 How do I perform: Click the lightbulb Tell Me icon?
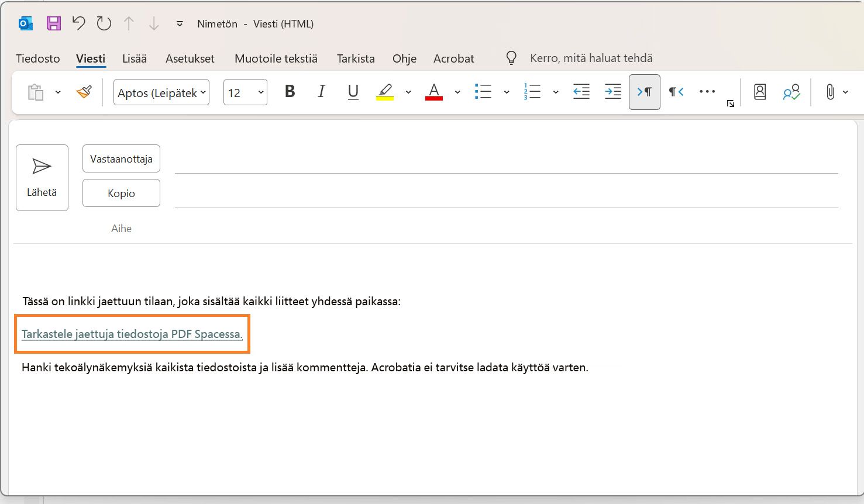(511, 58)
